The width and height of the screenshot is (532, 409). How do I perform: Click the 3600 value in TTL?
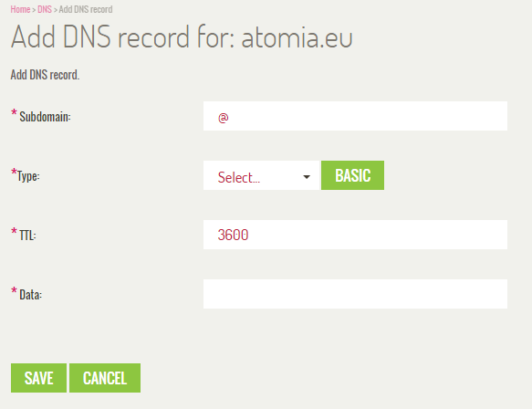pos(233,235)
